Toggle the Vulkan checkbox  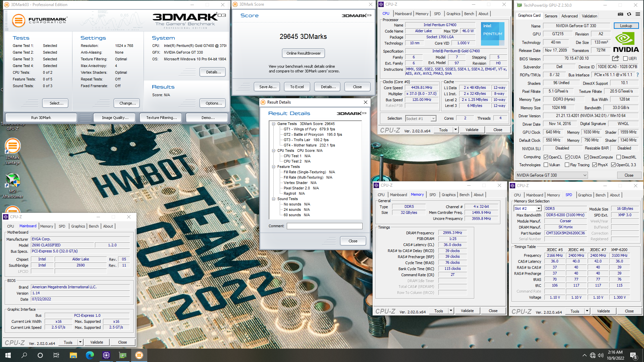coord(546,165)
